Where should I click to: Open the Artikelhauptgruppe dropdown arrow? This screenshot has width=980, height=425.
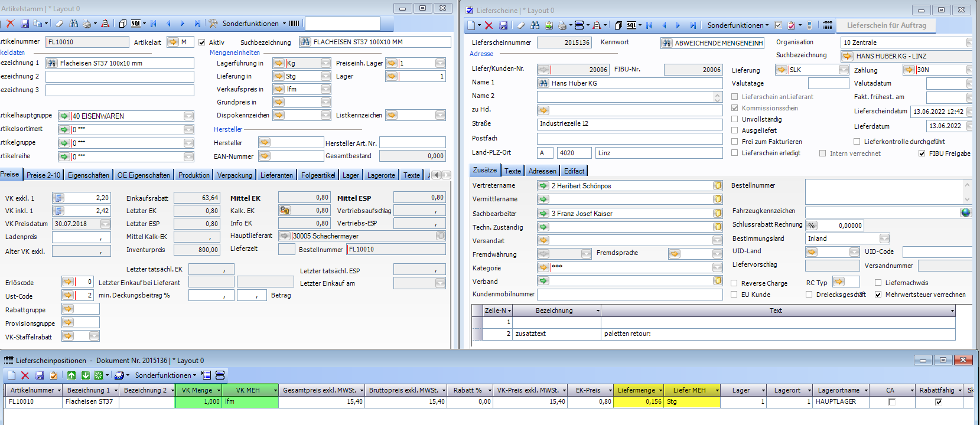[188, 116]
